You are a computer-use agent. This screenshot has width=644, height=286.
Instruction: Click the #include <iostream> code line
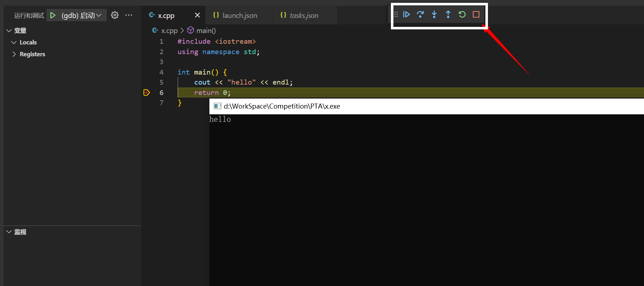[217, 42]
